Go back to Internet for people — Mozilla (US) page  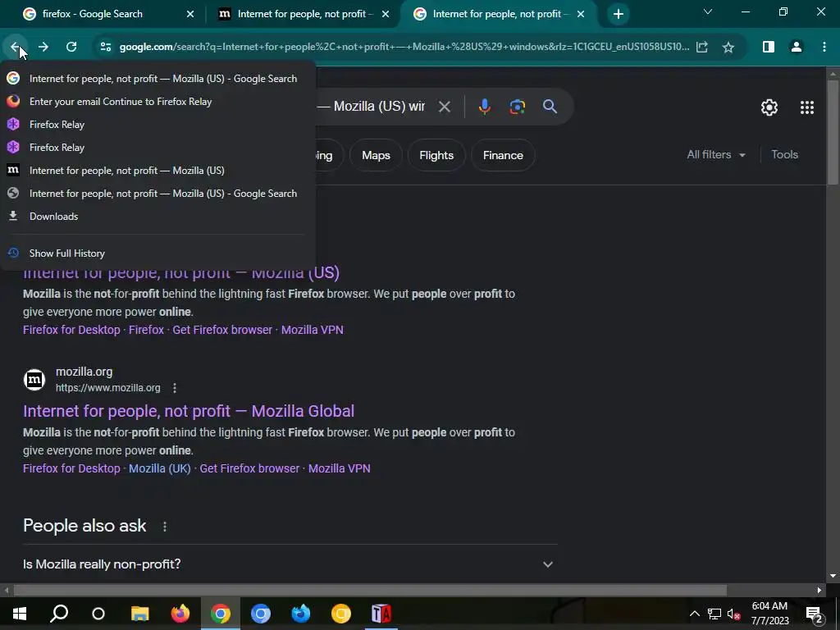pyautogui.click(x=158, y=171)
